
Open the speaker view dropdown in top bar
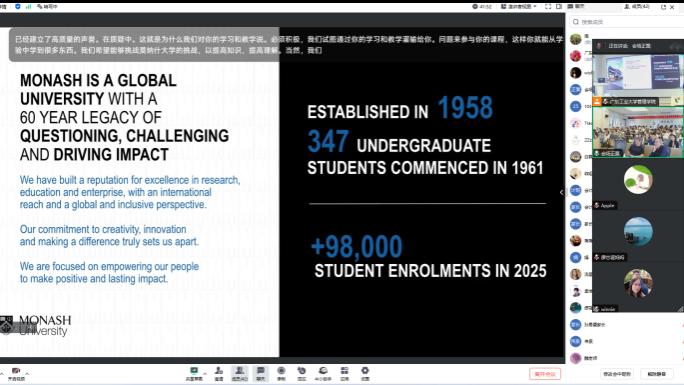(x=519, y=7)
